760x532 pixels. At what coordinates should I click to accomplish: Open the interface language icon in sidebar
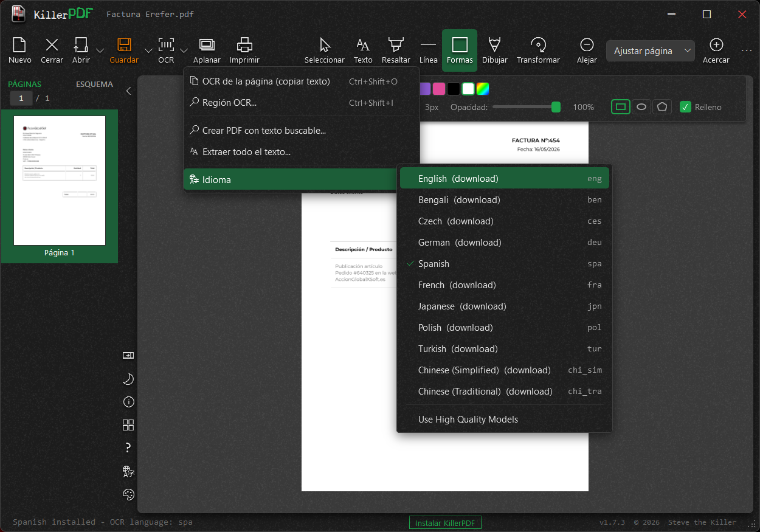click(128, 471)
